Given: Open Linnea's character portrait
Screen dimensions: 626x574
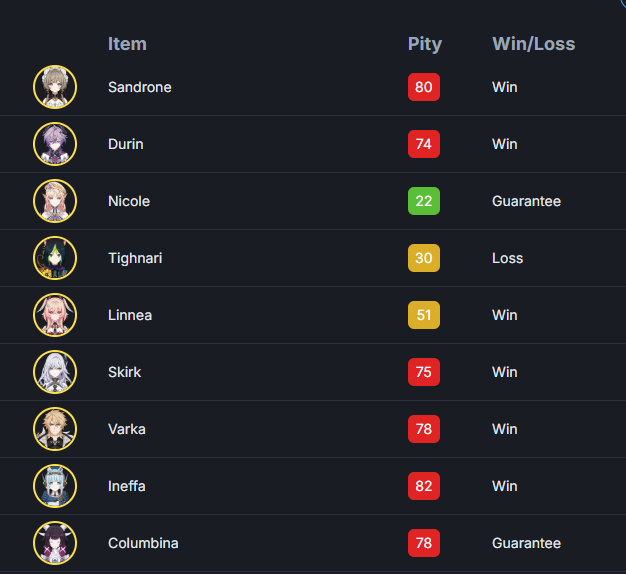Looking at the screenshot, I should pyautogui.click(x=55, y=315).
